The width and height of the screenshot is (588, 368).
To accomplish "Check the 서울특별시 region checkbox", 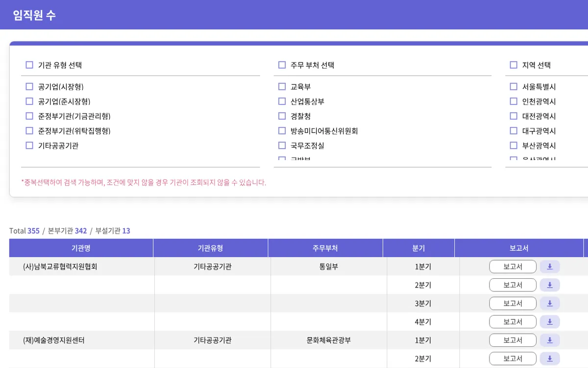I will [514, 87].
